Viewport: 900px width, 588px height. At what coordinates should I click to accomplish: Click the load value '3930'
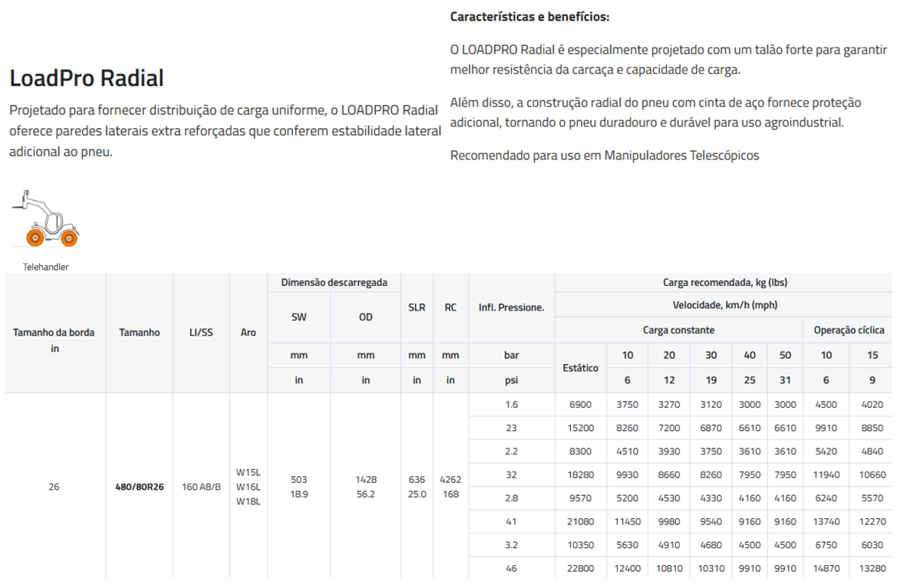pos(669,452)
